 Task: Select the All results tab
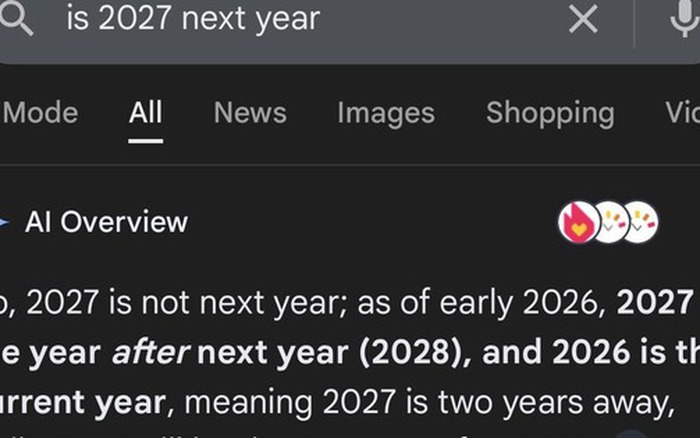coord(145,113)
